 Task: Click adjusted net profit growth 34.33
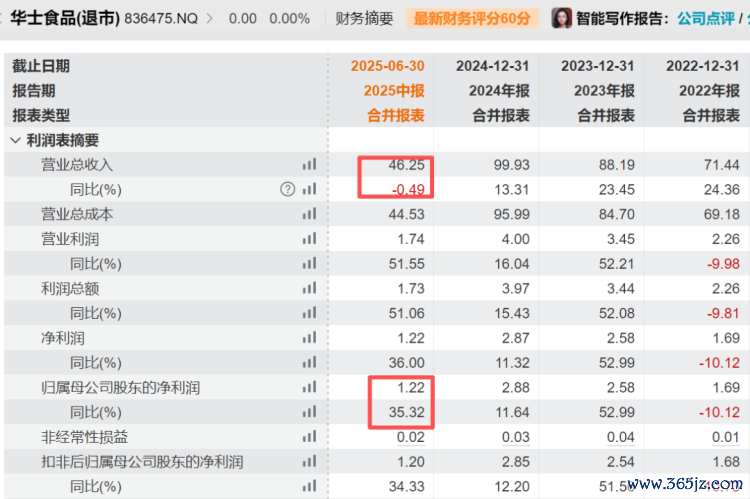407,487
